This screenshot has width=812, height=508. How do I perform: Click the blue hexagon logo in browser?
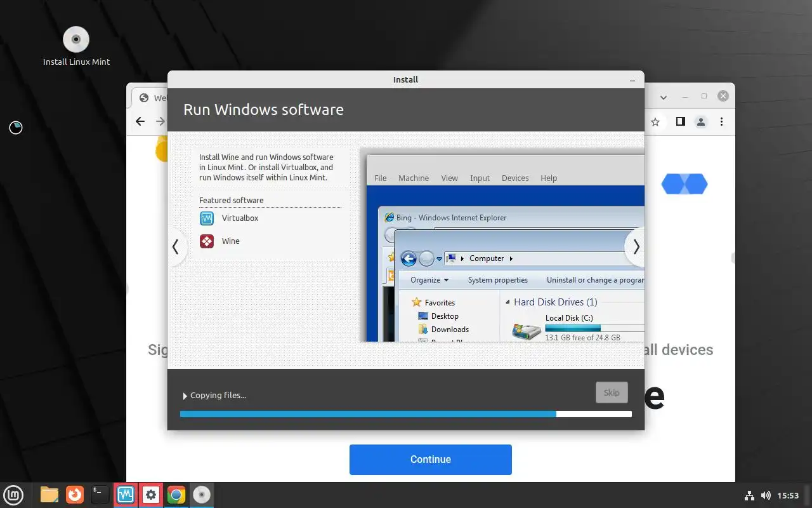pos(684,184)
